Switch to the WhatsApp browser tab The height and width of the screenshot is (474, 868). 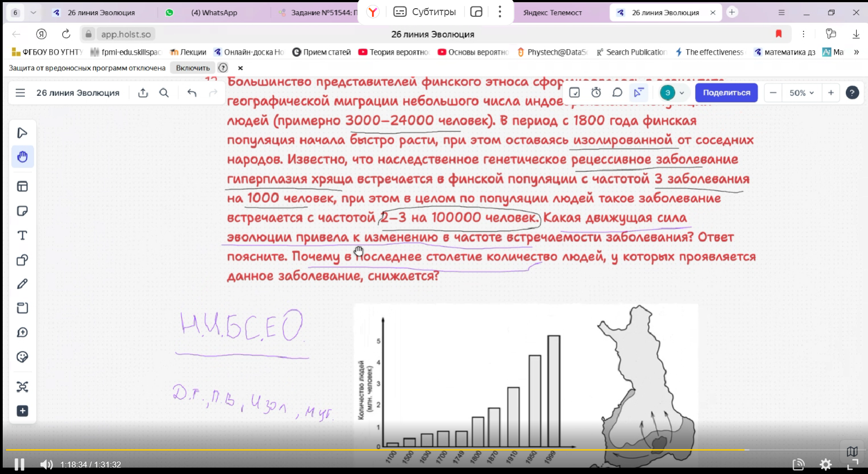pos(214,12)
